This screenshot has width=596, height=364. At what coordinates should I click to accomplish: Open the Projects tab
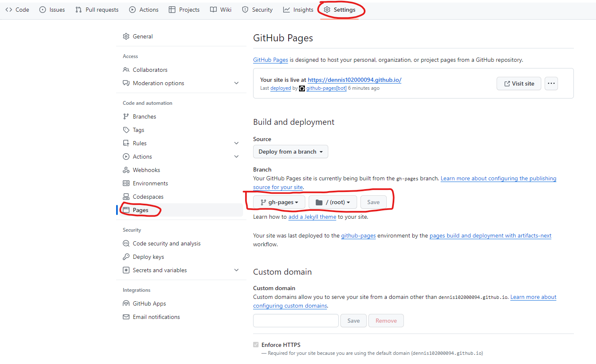[184, 10]
